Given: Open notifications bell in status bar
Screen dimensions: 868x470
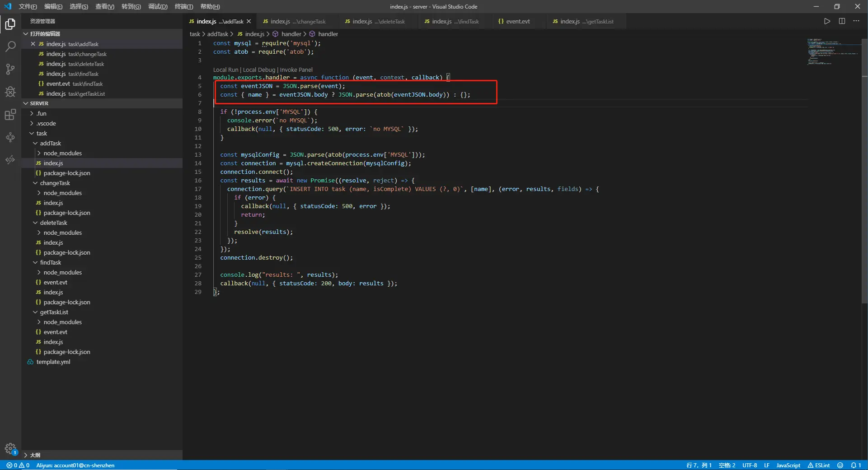Looking at the screenshot, I should tap(854, 465).
